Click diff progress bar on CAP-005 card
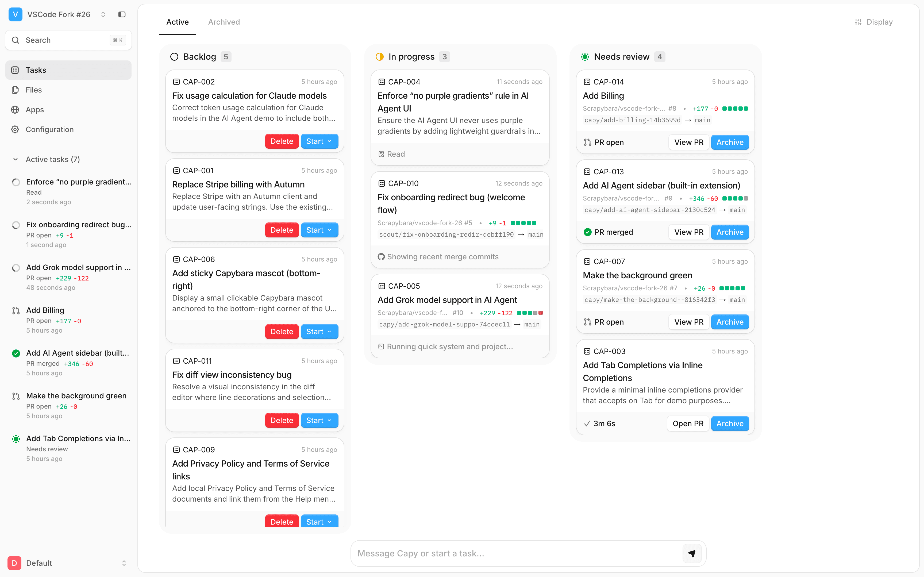This screenshot has height=577, width=924. pos(530,313)
